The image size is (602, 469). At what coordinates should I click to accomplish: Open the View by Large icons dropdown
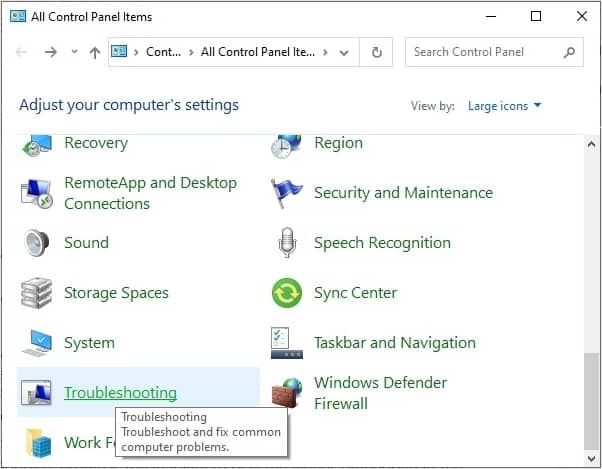[x=504, y=106]
